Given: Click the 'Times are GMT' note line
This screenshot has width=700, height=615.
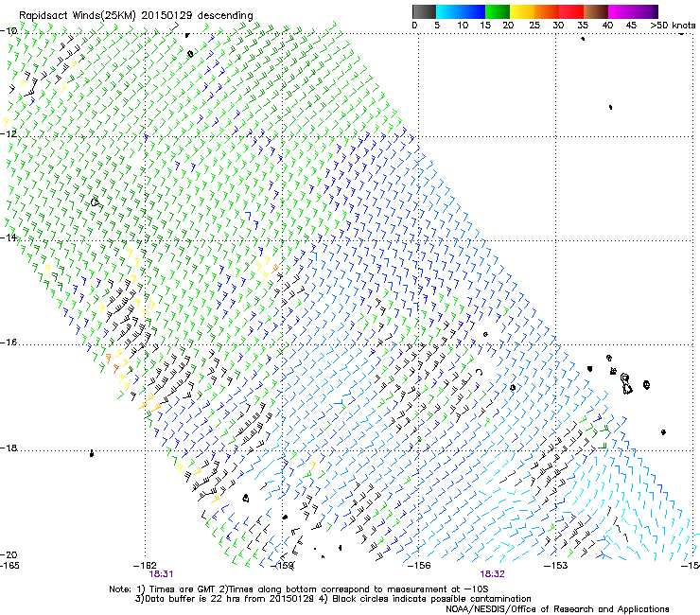Looking at the screenshot, I should tap(298, 589).
